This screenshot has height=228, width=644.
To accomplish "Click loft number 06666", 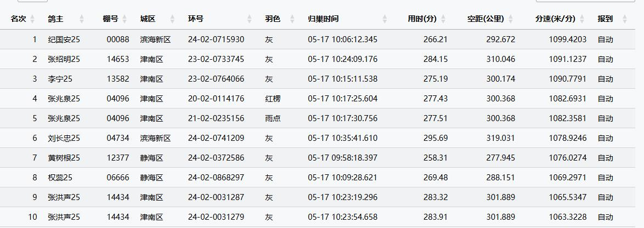I will click(118, 178).
